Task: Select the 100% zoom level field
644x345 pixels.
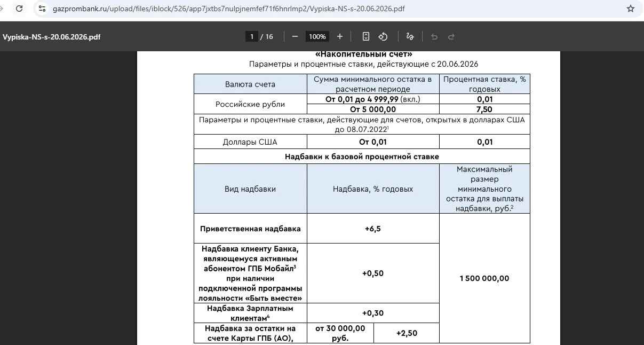Action: click(317, 36)
